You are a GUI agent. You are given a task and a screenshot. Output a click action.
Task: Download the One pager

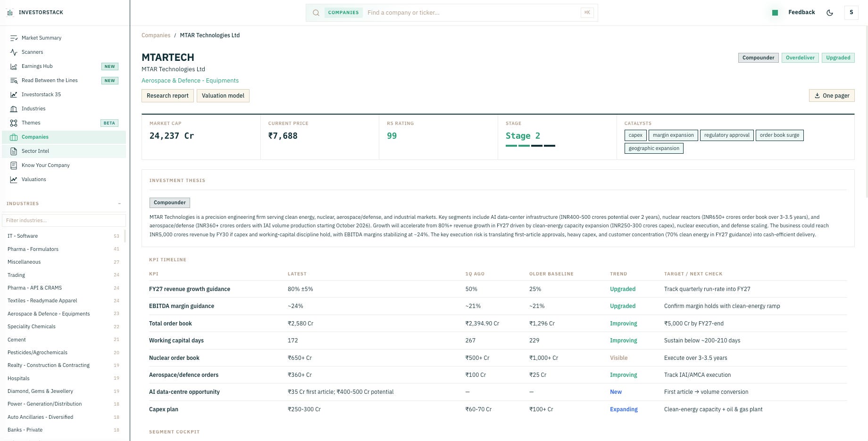tap(832, 96)
